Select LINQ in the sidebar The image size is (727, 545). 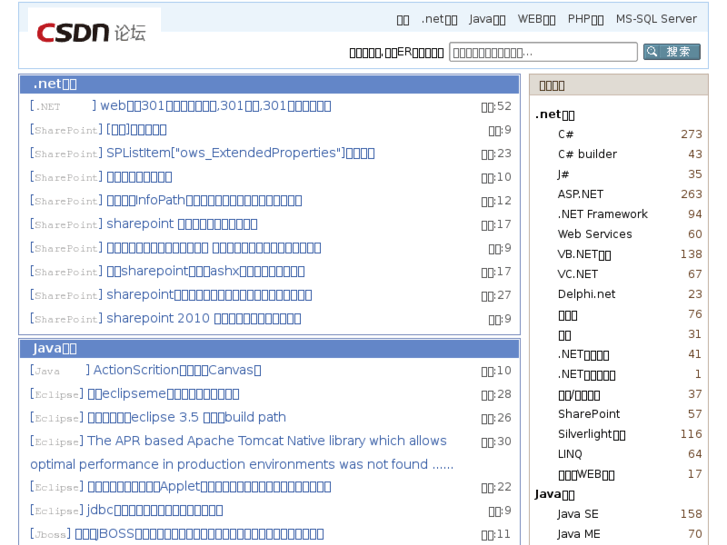[x=570, y=454]
